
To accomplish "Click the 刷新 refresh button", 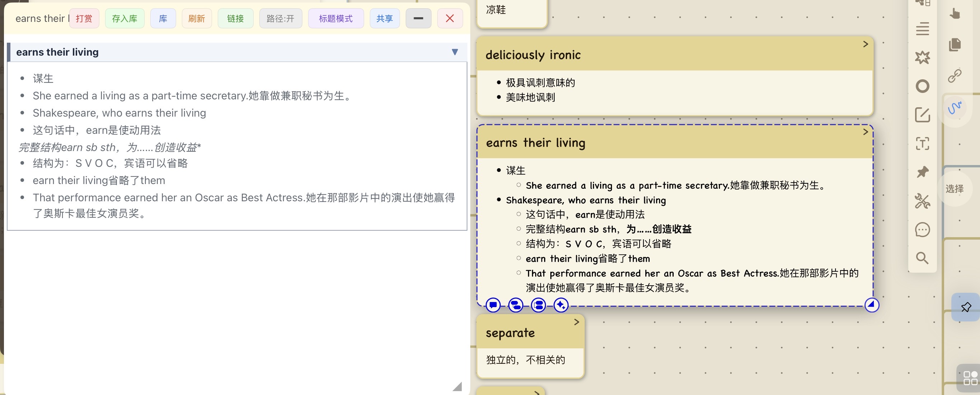I will pyautogui.click(x=196, y=19).
